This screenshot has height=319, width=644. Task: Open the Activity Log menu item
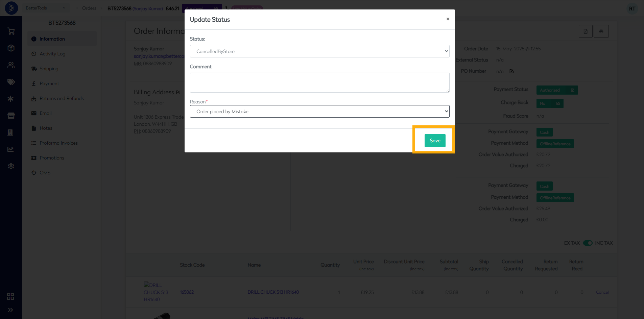(x=52, y=54)
